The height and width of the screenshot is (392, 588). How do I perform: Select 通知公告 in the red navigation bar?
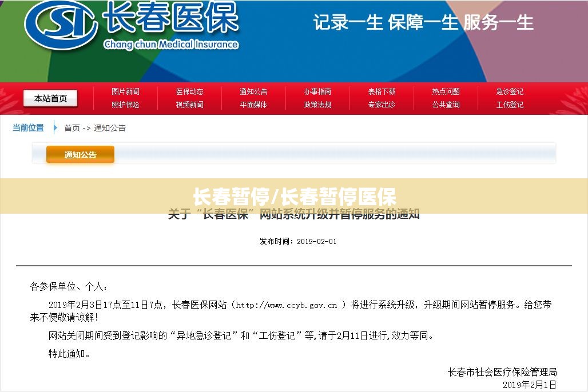[253, 91]
